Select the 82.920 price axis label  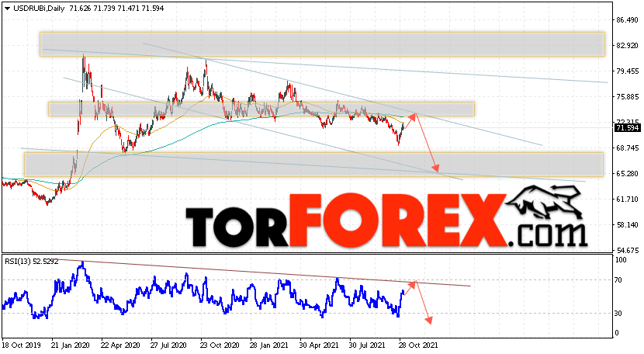point(627,45)
